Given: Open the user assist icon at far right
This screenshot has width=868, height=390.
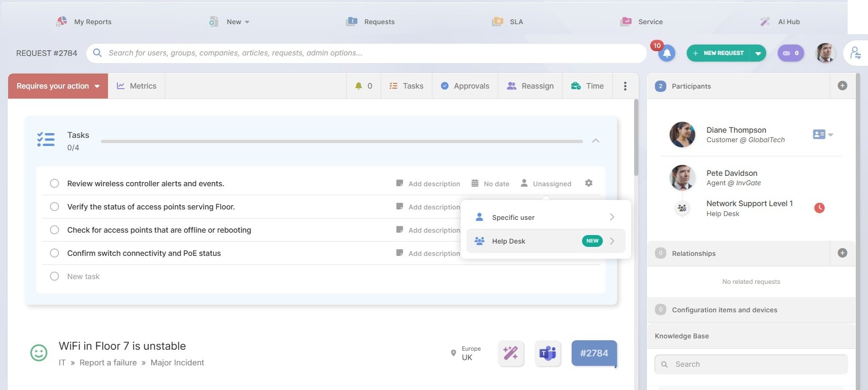Looking at the screenshot, I should coord(855,53).
